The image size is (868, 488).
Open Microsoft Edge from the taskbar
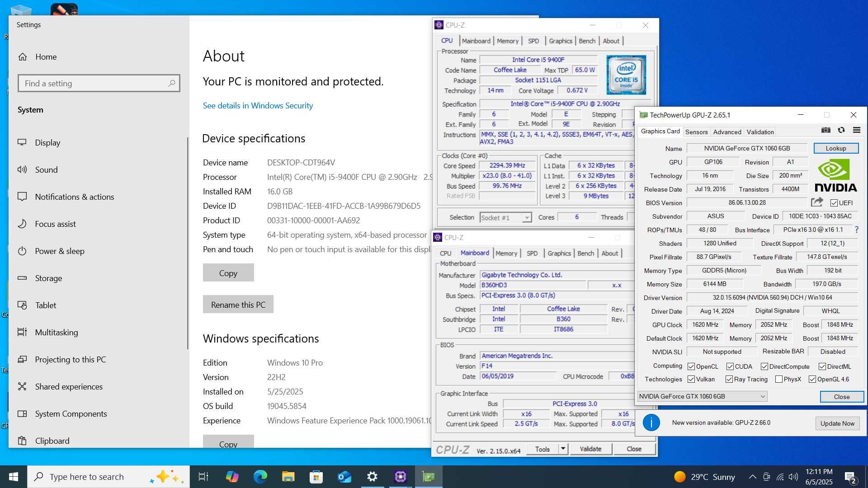(x=260, y=477)
